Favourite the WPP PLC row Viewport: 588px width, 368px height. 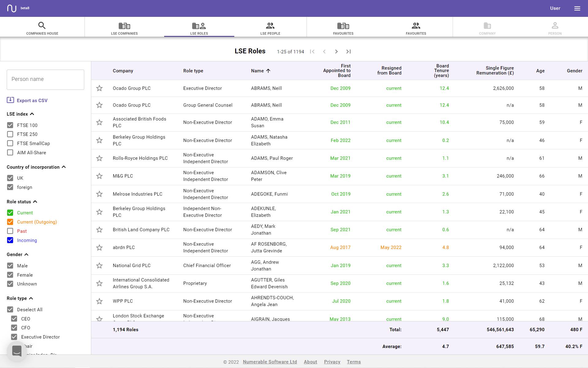coord(99,301)
